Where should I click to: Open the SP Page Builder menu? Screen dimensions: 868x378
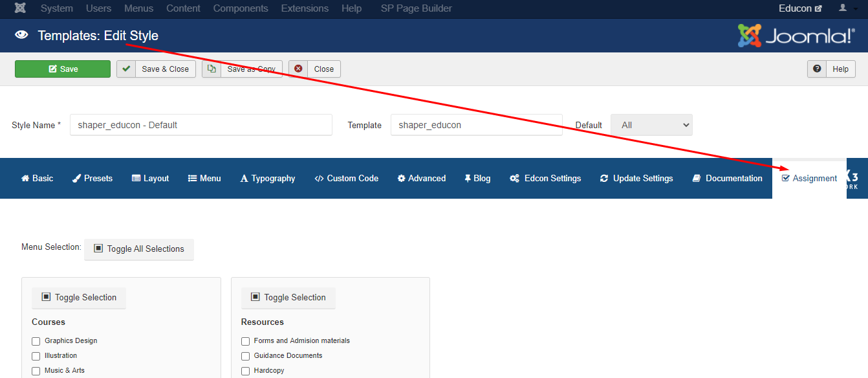(x=417, y=8)
